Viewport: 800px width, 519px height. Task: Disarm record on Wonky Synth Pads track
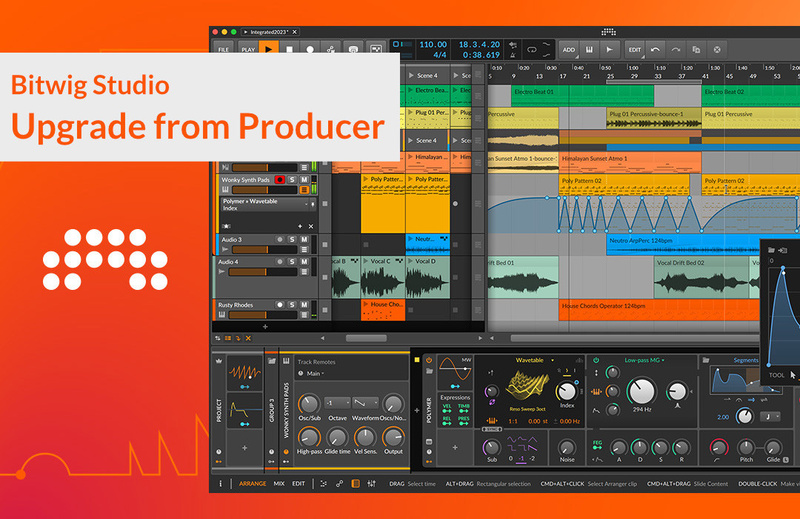[x=279, y=180]
